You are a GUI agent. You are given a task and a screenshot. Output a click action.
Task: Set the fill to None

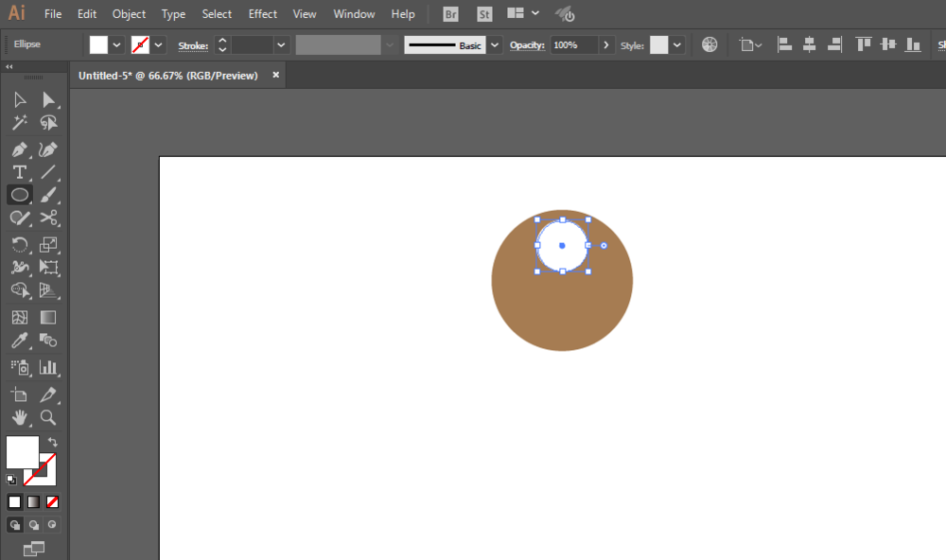(x=53, y=501)
